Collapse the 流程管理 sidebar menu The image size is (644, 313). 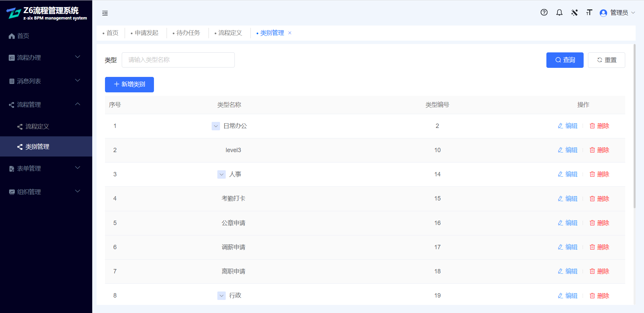click(x=78, y=104)
